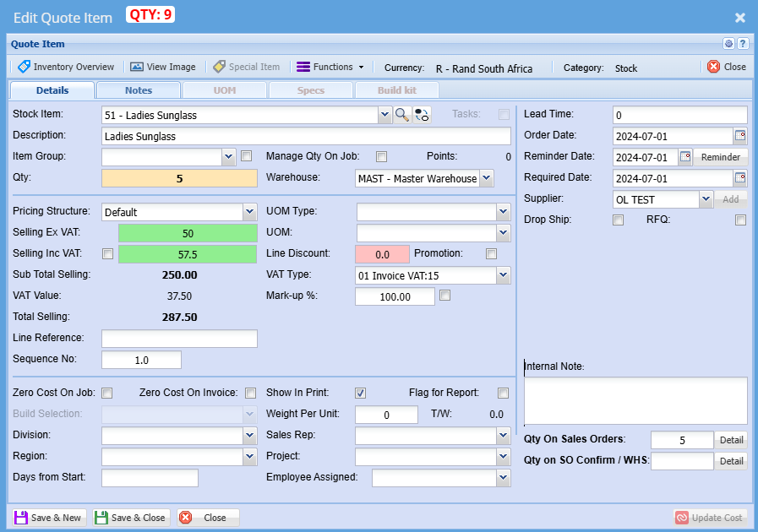Expand the Warehouse dropdown

click(485, 178)
